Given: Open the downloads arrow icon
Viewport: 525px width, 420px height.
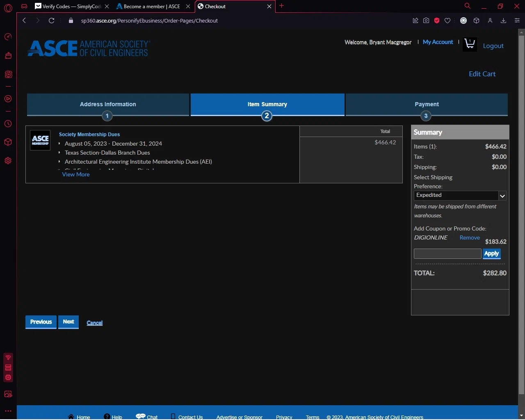Looking at the screenshot, I should pyautogui.click(x=503, y=21).
